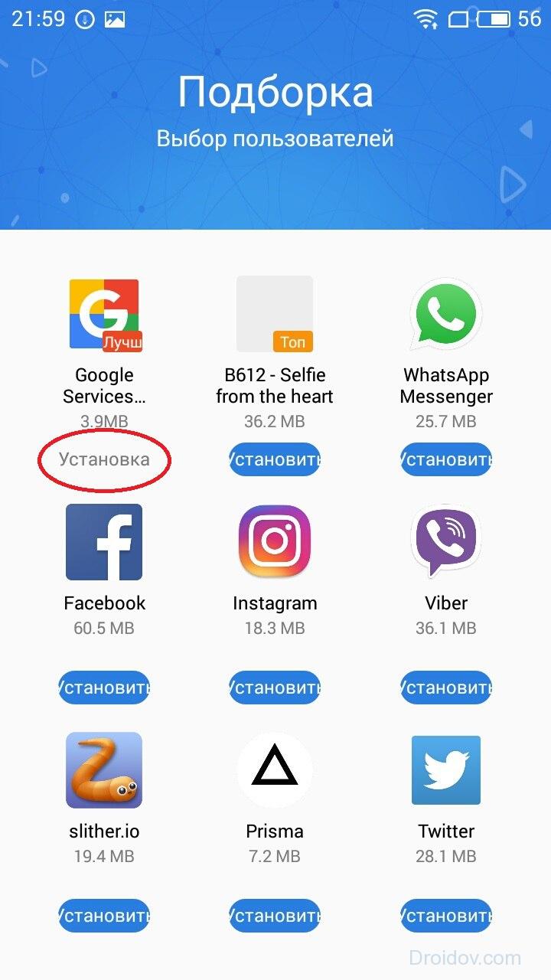Click Установить under Twitter
This screenshot has width=551, height=980.
click(x=446, y=916)
